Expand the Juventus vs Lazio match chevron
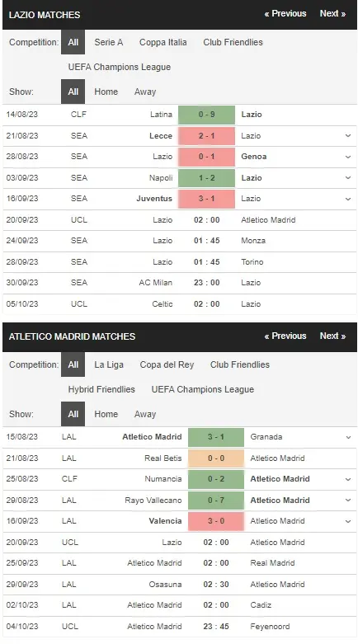The image size is (358, 644). [x=348, y=199]
